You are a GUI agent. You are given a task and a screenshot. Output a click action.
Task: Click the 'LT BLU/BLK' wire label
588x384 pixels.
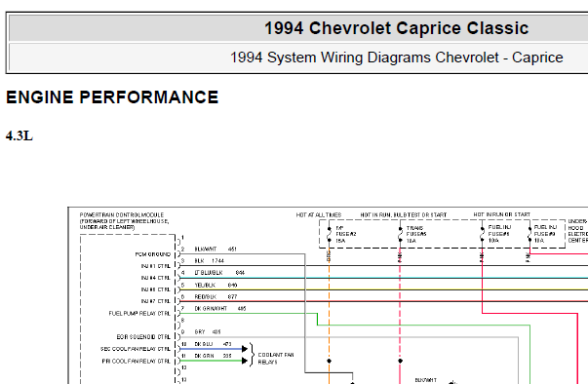point(209,273)
